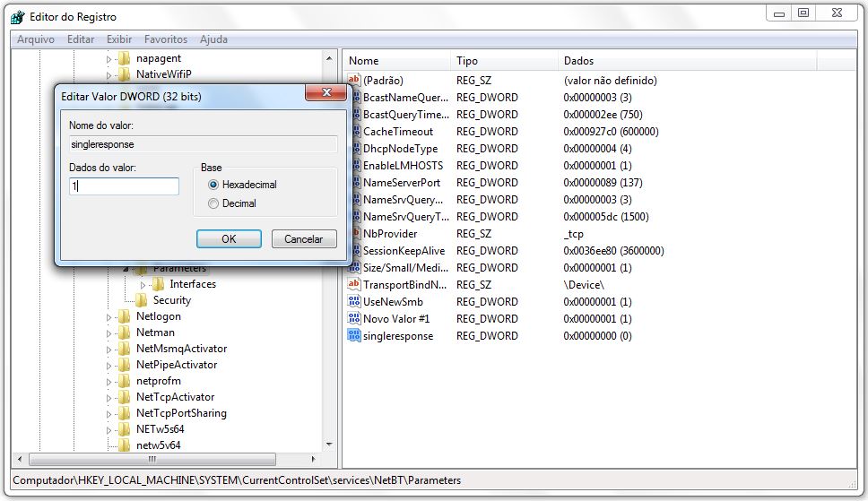This screenshot has width=868, height=501.
Task: Click the UseNewSmb DWORD icon
Action: (353, 302)
